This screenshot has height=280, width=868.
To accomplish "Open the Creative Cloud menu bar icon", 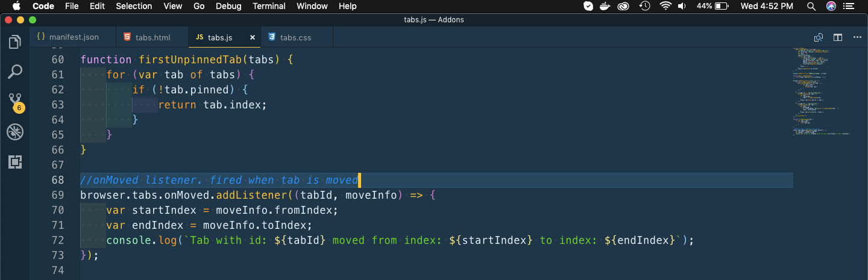I will [624, 6].
